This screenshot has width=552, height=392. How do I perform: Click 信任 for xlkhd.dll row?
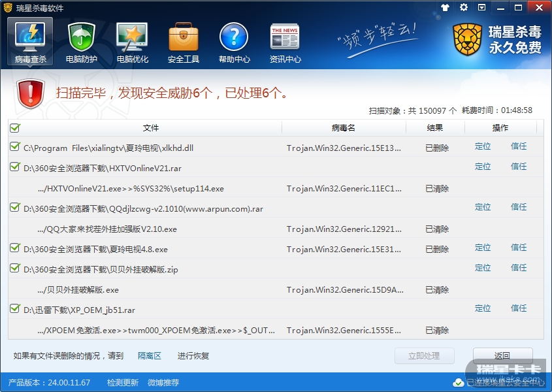tap(519, 146)
